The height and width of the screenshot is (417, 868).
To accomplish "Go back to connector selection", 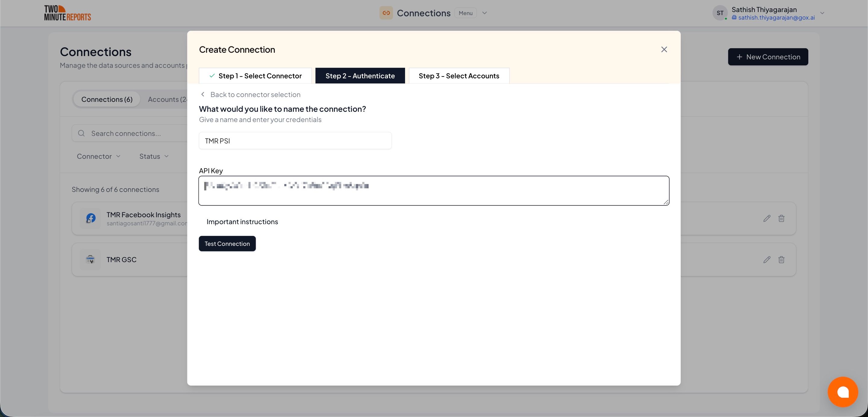I will tap(250, 95).
